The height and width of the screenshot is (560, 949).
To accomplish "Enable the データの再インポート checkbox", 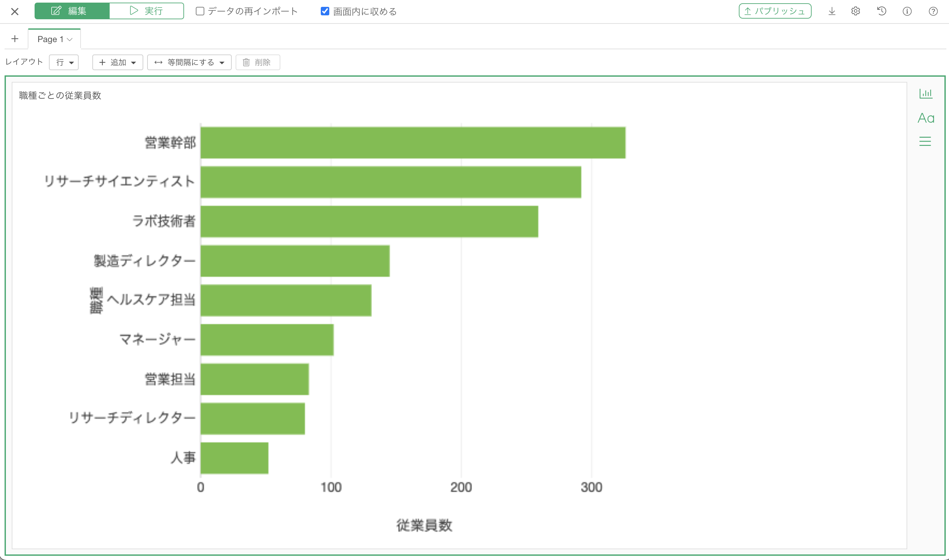I will 200,11.
